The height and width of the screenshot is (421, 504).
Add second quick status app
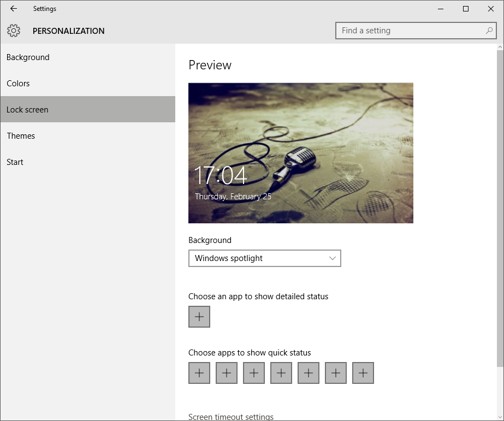point(227,373)
